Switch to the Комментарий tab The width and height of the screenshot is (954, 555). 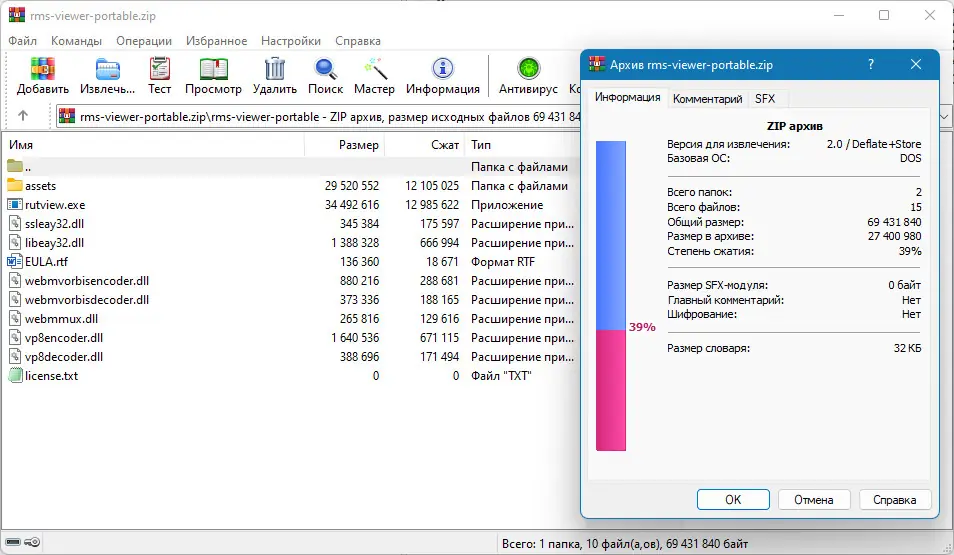[x=707, y=99]
